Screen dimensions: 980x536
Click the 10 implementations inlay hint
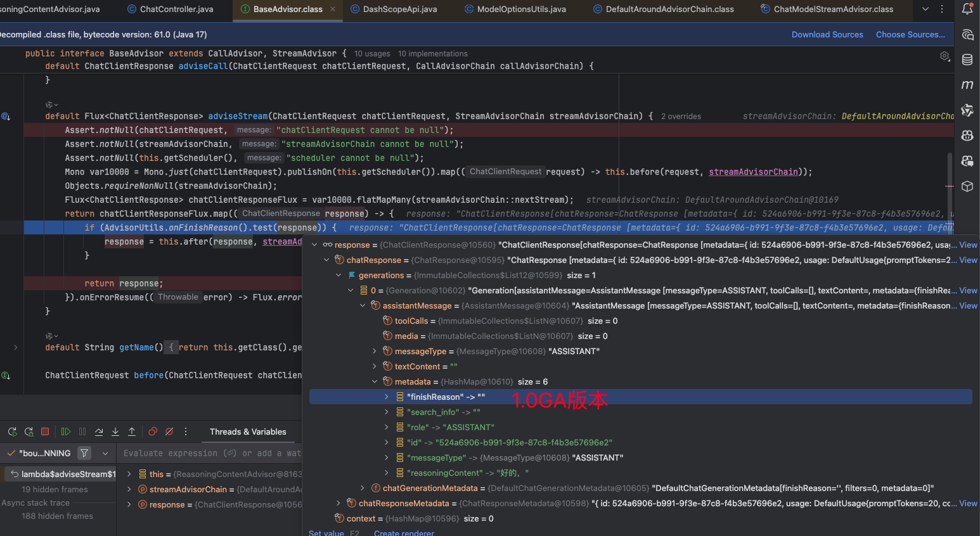click(x=433, y=54)
